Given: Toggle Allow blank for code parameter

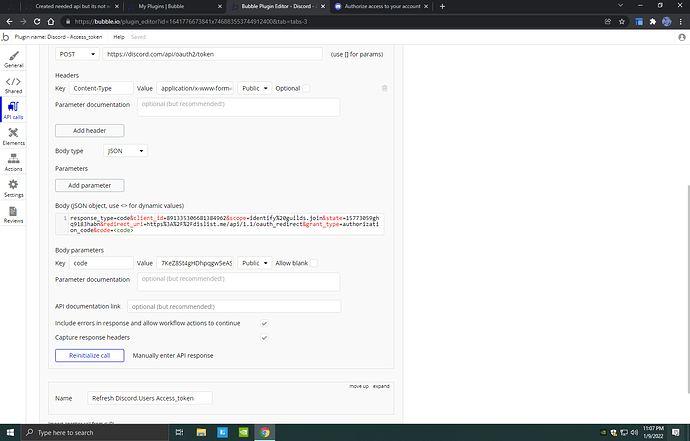Looking at the screenshot, I should coord(314,263).
